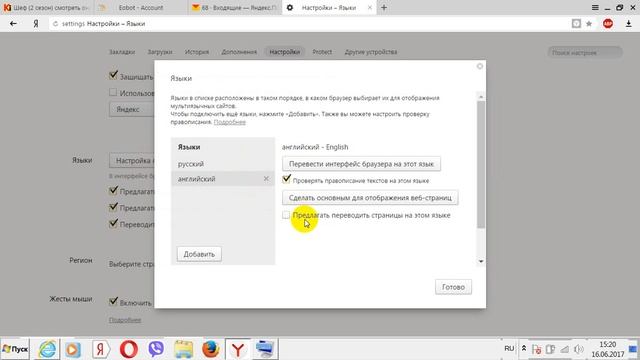Toggle the Включить mouse gestures checkbox
Screen dimensions: 640x360
point(113,302)
